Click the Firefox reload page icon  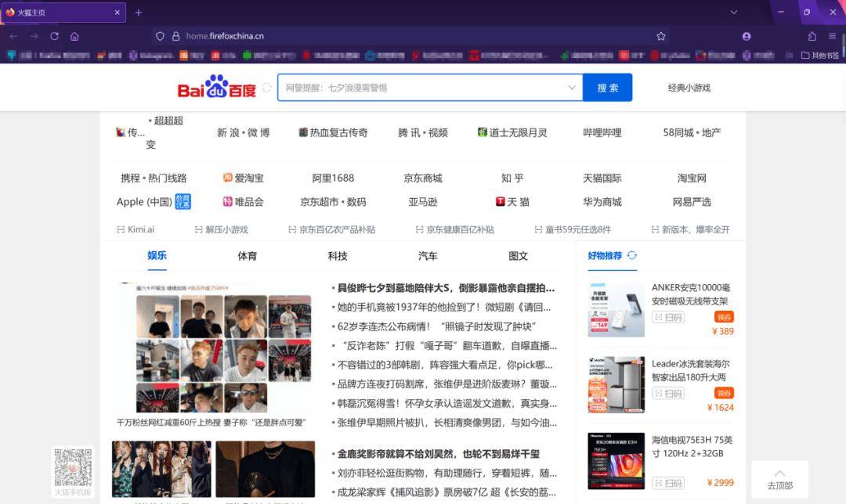coord(54,36)
